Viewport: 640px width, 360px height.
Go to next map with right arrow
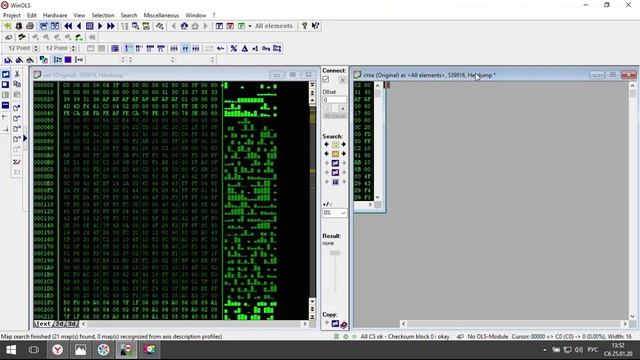point(100,26)
